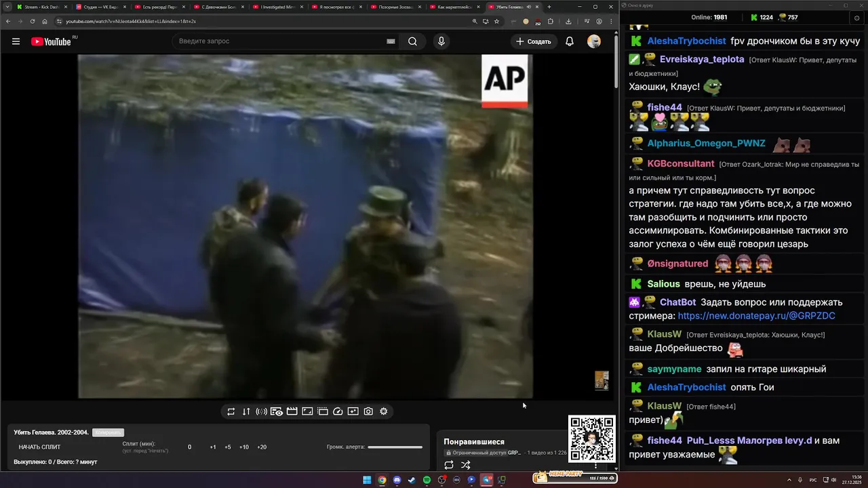
Task: Open a new browser tab
Action: (549, 7)
